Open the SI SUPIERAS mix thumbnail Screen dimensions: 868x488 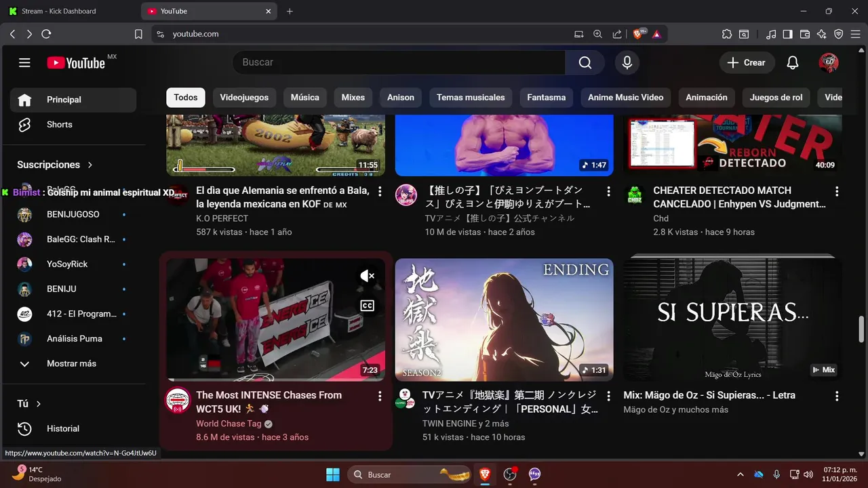[x=732, y=320]
